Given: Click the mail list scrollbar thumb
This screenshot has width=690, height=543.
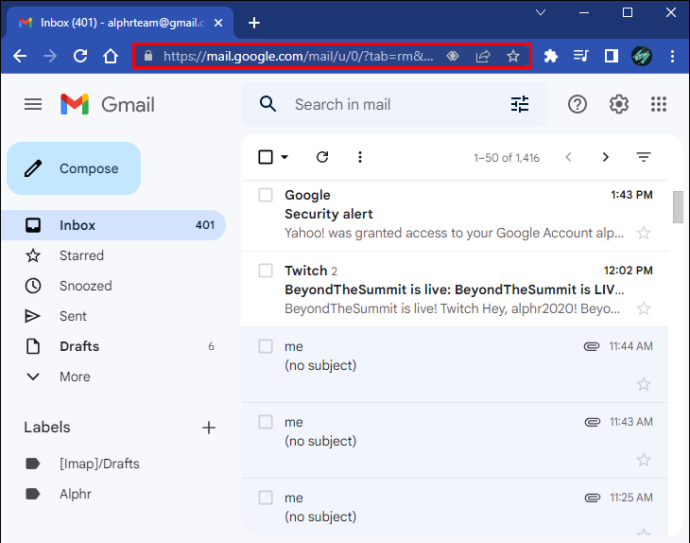Looking at the screenshot, I should pos(678,207).
